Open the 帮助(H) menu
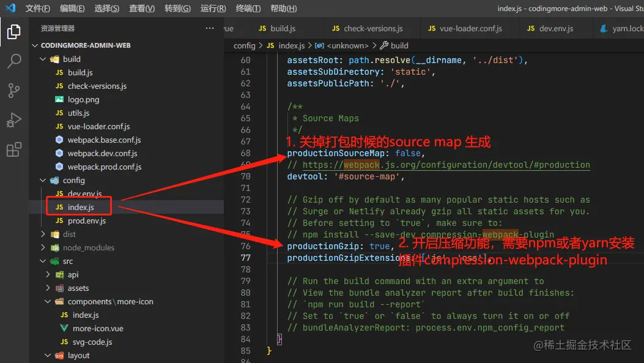 (283, 8)
